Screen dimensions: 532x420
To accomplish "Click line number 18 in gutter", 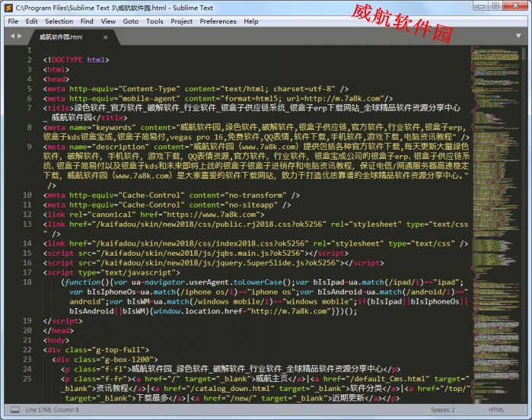I will pyautogui.click(x=27, y=282).
